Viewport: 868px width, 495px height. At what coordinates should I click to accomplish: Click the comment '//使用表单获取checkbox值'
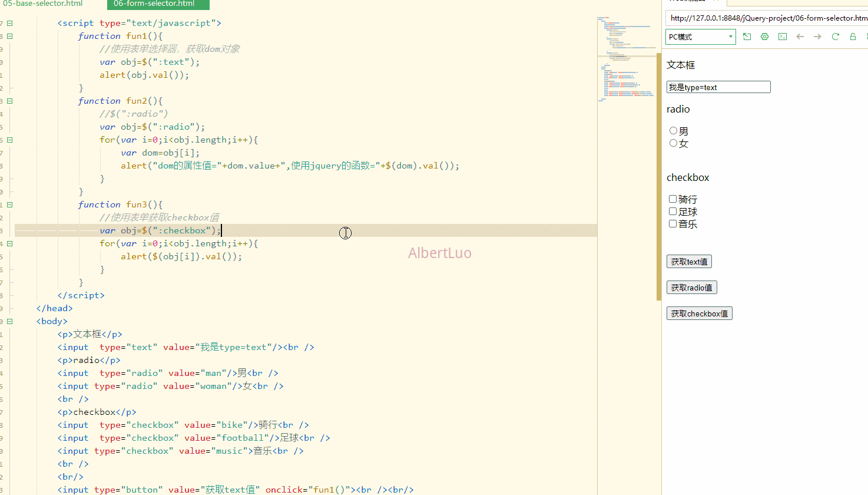click(159, 217)
